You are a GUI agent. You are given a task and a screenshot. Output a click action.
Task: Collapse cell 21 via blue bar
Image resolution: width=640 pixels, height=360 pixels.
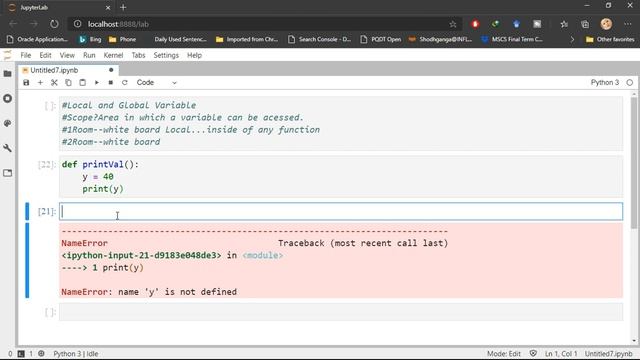click(27, 211)
